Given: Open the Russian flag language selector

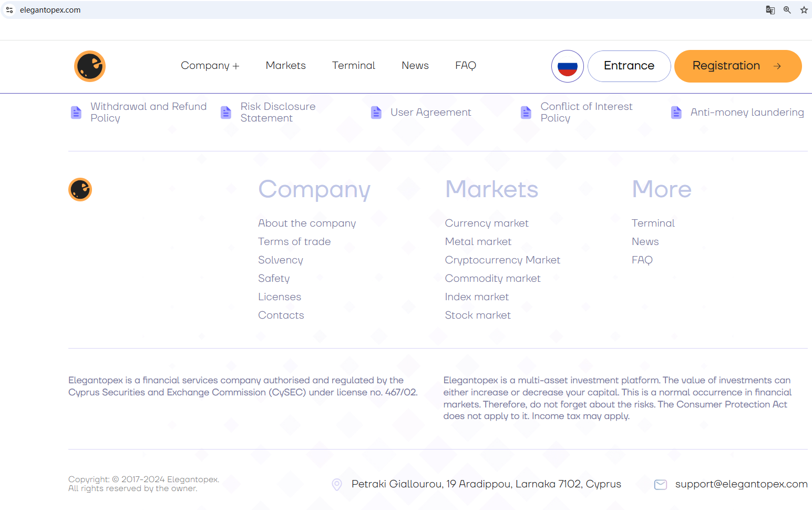Looking at the screenshot, I should pyautogui.click(x=567, y=66).
